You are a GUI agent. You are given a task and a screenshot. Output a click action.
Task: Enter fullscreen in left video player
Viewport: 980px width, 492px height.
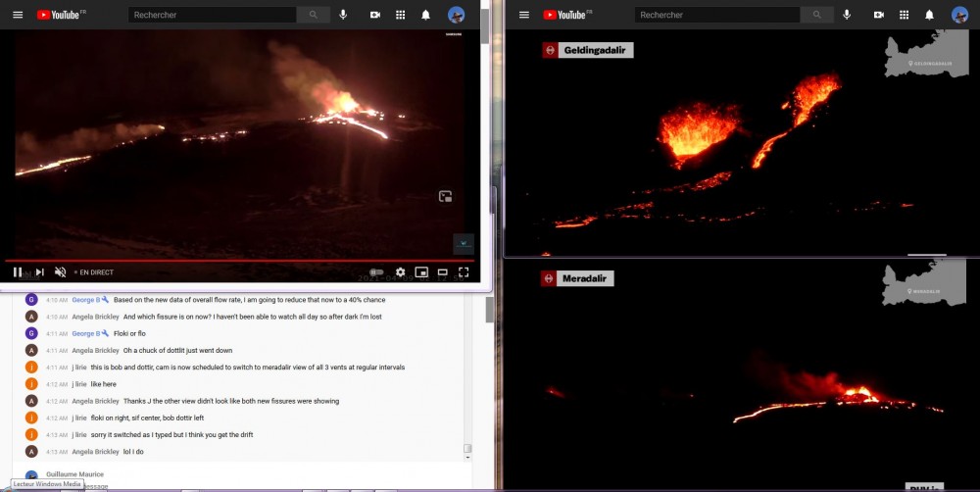pyautogui.click(x=464, y=272)
